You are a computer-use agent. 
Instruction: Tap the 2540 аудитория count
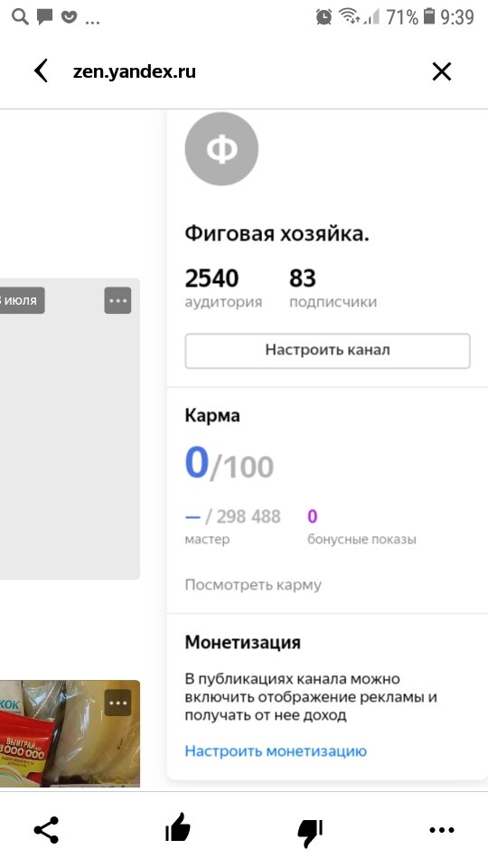(223, 288)
